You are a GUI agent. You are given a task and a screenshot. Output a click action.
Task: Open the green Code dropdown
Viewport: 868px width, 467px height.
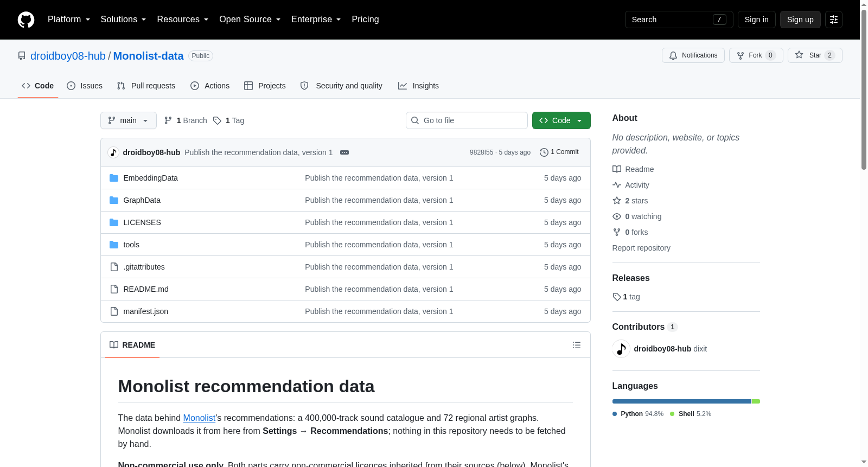[x=561, y=120]
